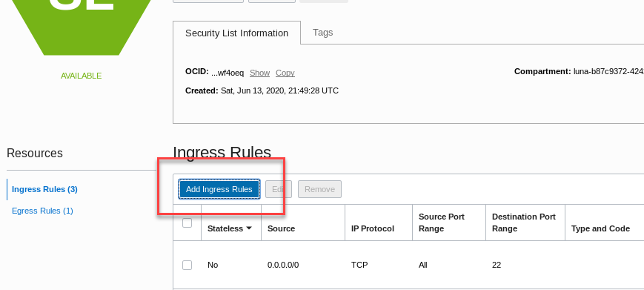
Task: Open Egress Rules (1) in Resources
Action: (42, 211)
